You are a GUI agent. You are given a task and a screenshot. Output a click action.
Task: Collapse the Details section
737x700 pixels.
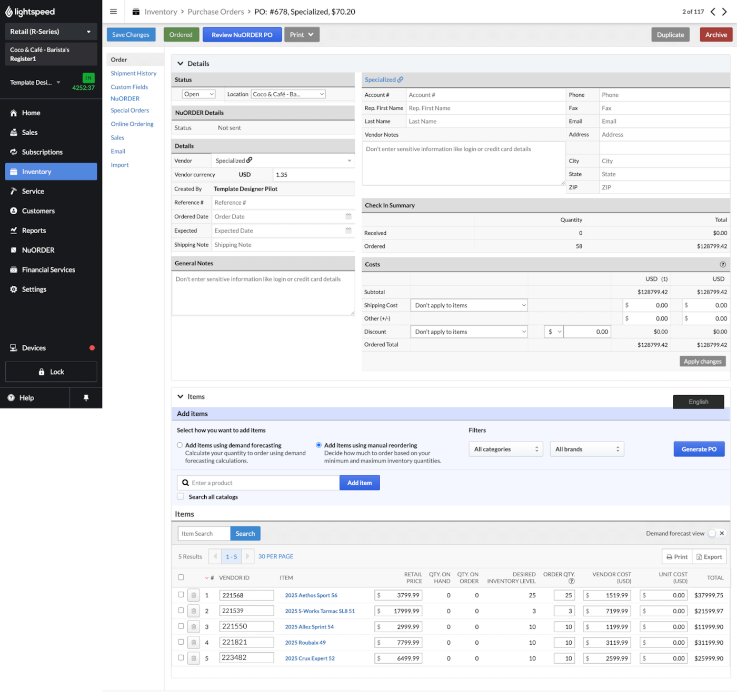(x=181, y=64)
